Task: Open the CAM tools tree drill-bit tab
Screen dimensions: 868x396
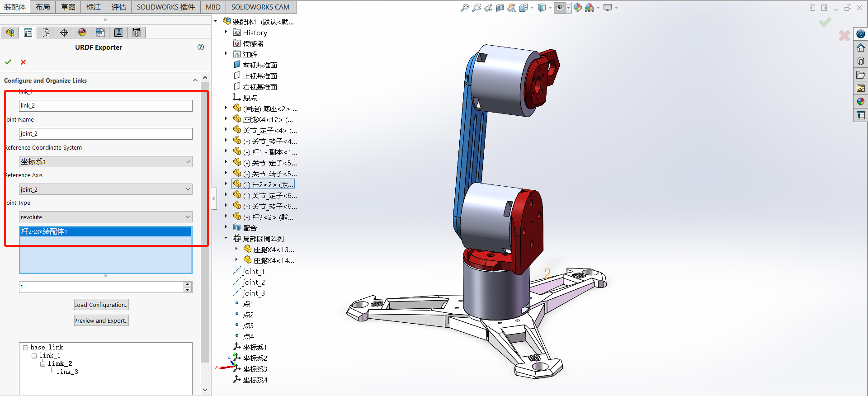Action: coord(137,33)
